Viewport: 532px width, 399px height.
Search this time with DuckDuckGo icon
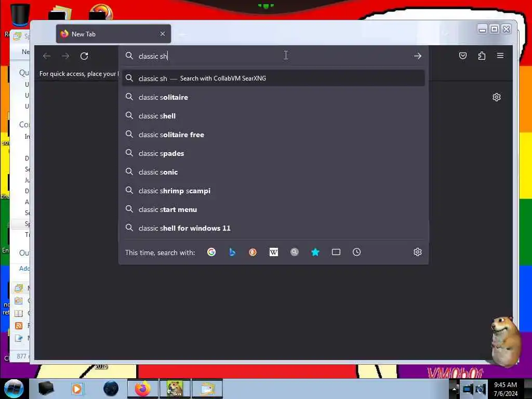pyautogui.click(x=253, y=252)
